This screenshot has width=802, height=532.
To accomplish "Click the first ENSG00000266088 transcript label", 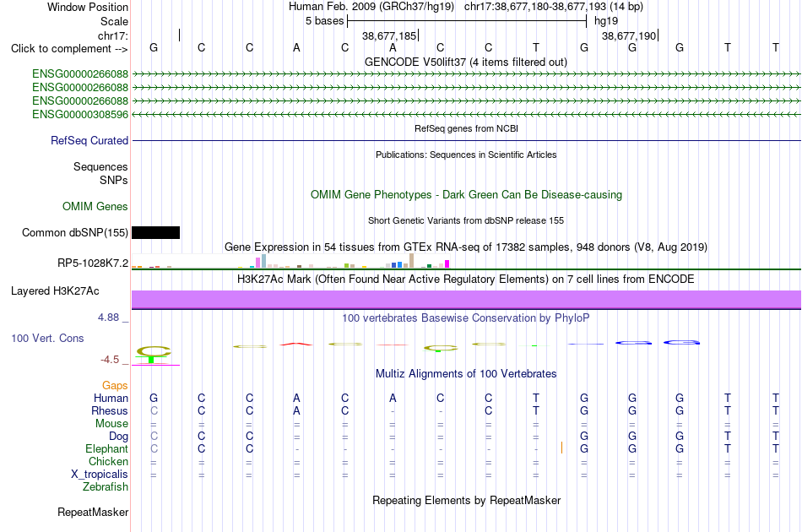I will point(80,73).
